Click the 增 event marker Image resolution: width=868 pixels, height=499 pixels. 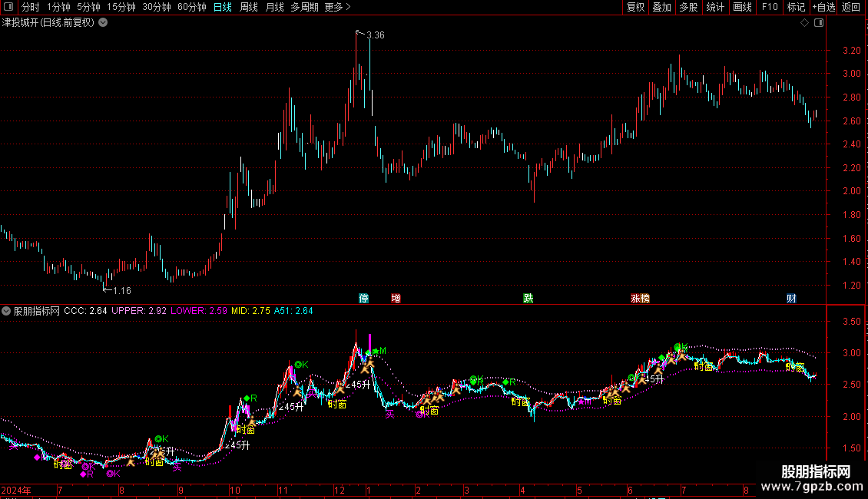coord(396,298)
